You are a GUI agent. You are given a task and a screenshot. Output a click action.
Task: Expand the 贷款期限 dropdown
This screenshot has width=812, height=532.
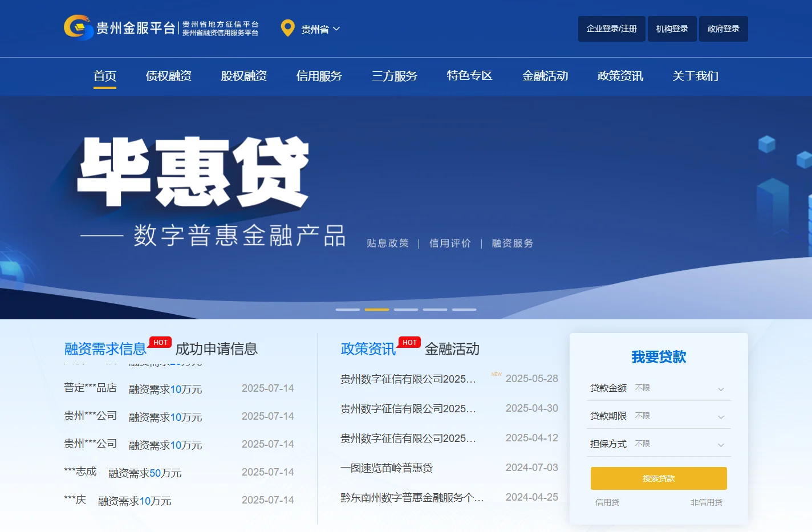659,416
